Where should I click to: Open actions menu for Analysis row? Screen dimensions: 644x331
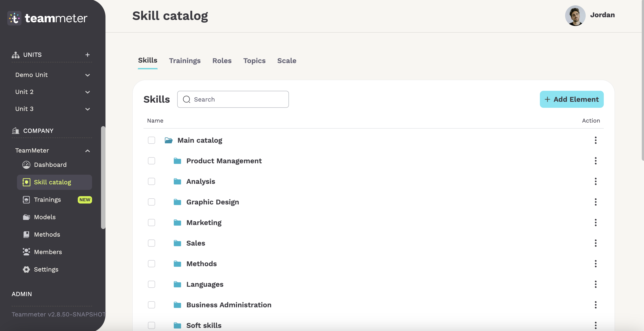click(596, 181)
